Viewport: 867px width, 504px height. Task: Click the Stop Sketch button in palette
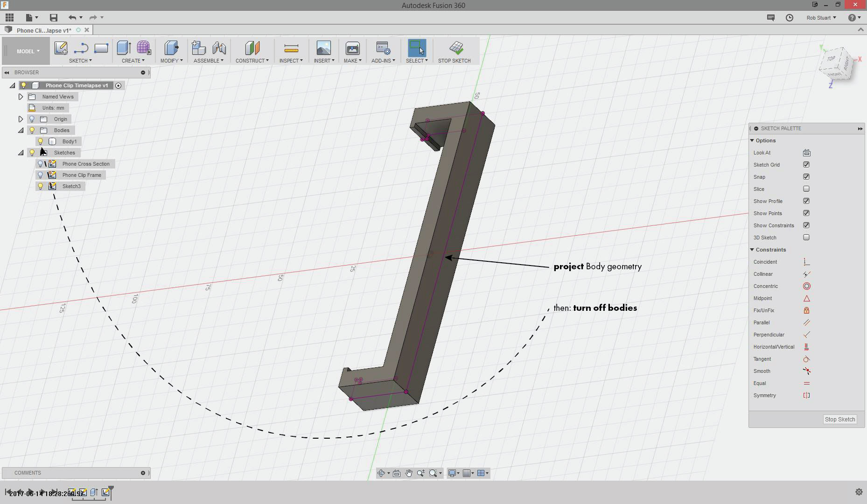pyautogui.click(x=840, y=420)
